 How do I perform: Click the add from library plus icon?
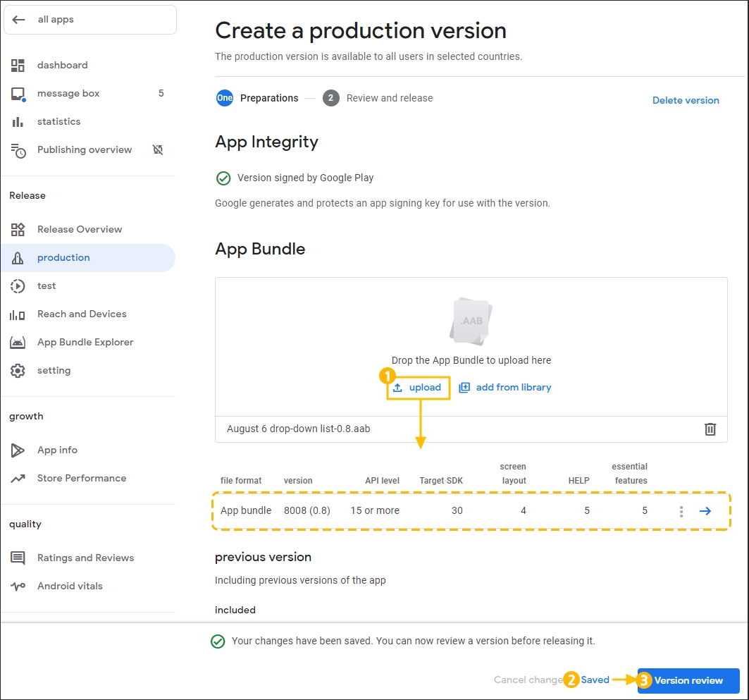point(464,388)
